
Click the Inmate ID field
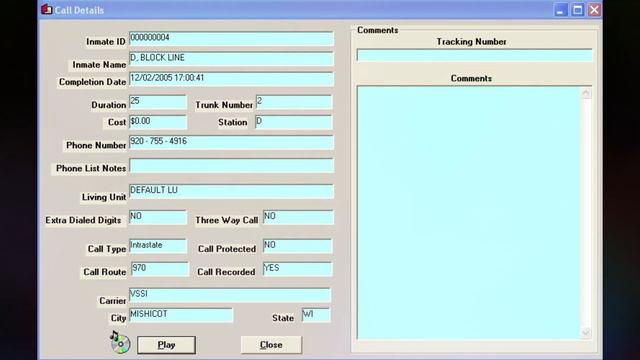(231, 38)
